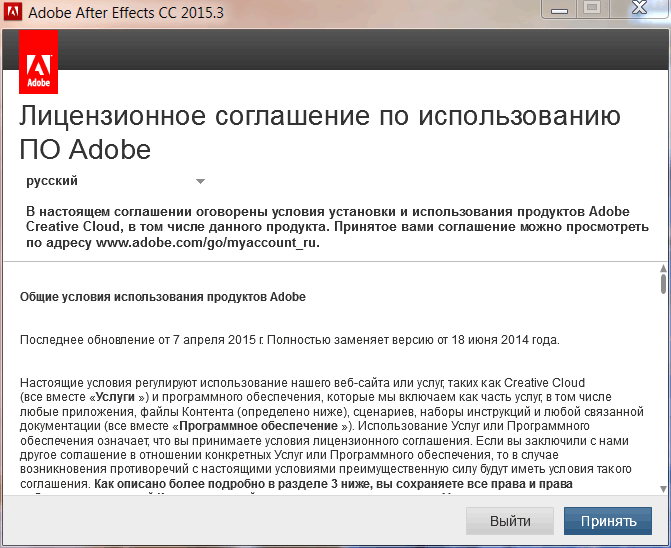Click the Принять (Accept) button

(608, 521)
